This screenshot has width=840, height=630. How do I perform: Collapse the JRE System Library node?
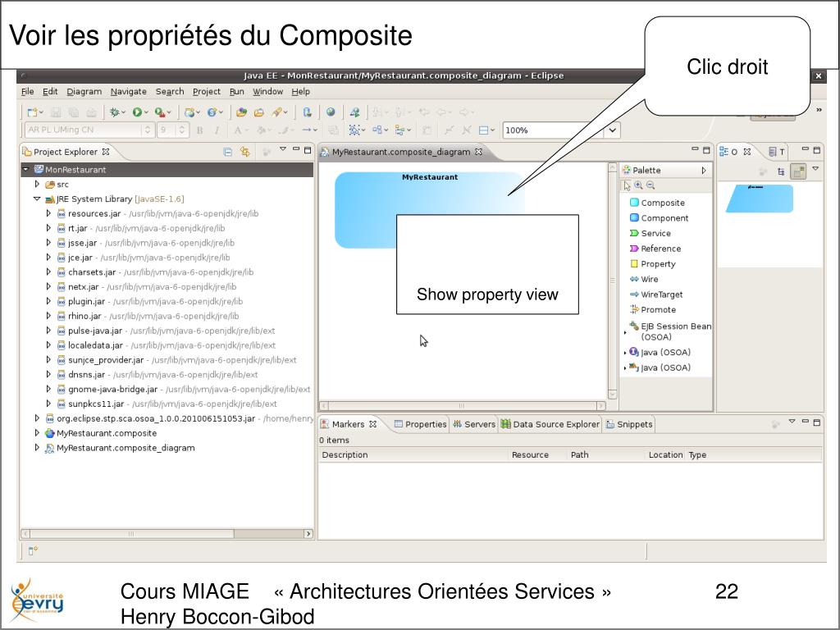[37, 199]
